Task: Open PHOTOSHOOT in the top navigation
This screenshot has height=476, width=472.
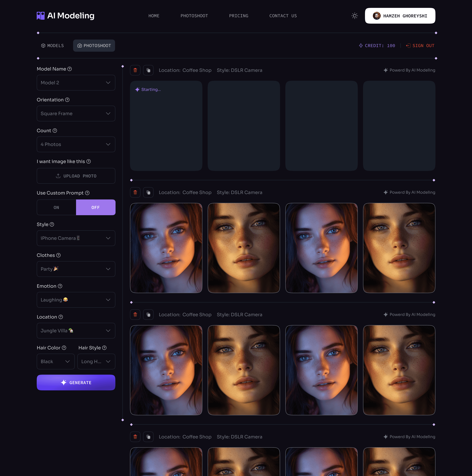Action: click(194, 16)
